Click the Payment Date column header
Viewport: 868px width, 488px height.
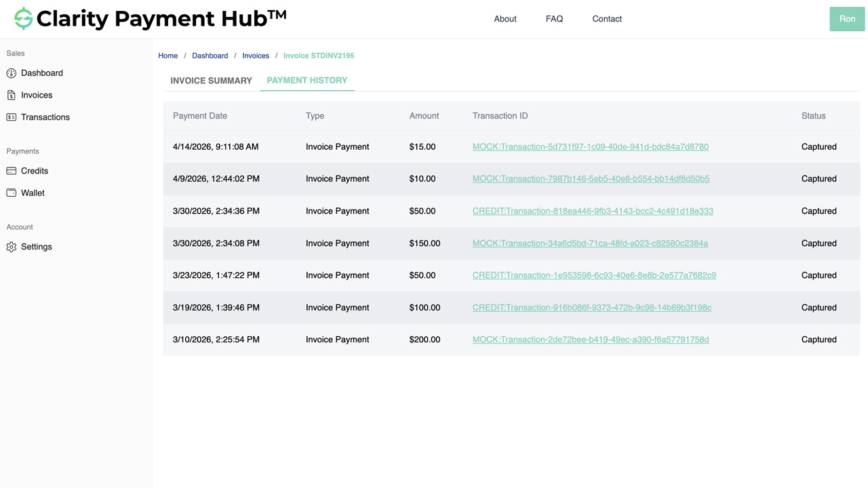pyautogui.click(x=199, y=115)
